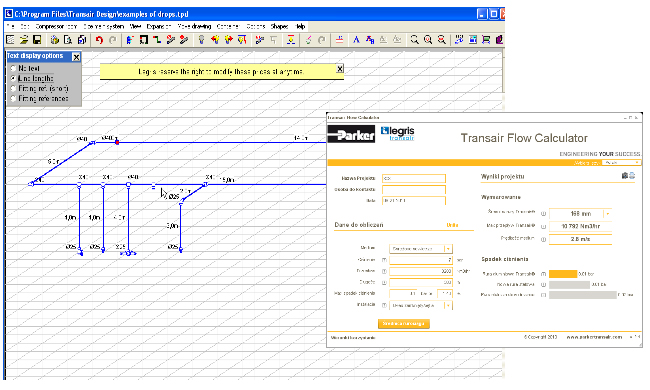Open the Move drawing menu
The height and width of the screenshot is (390, 650).
194,26
